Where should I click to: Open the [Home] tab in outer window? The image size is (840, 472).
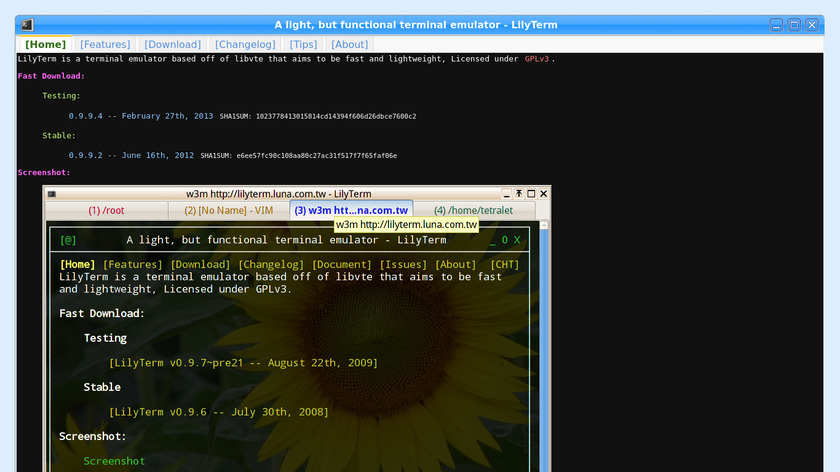click(x=46, y=44)
